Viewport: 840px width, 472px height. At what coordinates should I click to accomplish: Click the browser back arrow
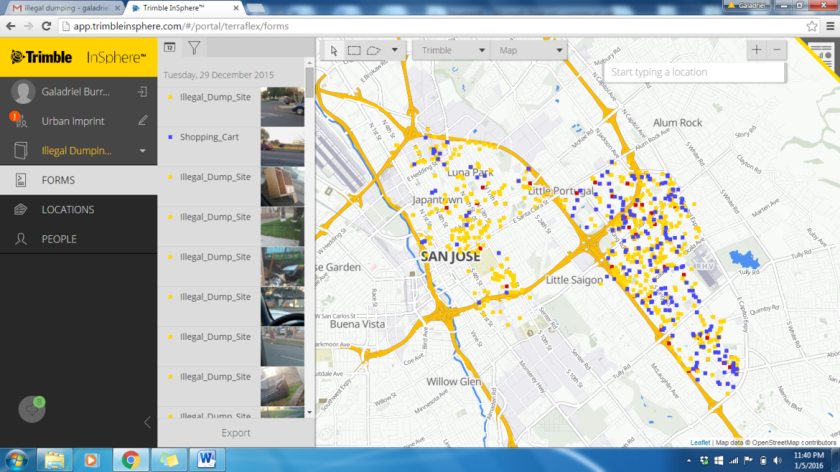(x=11, y=26)
